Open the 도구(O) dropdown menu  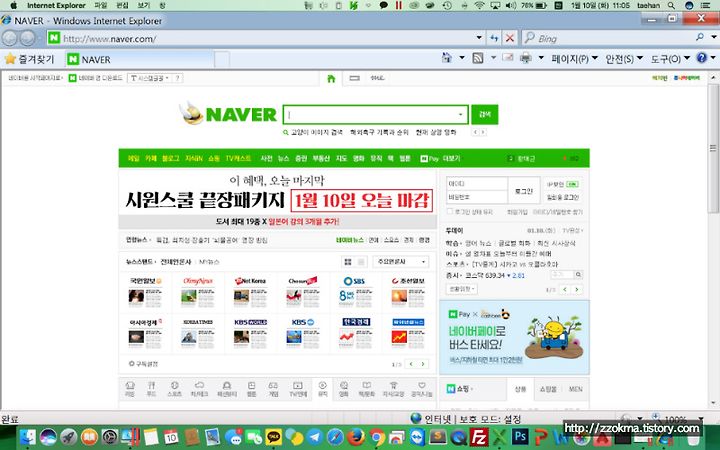pyautogui.click(x=670, y=58)
